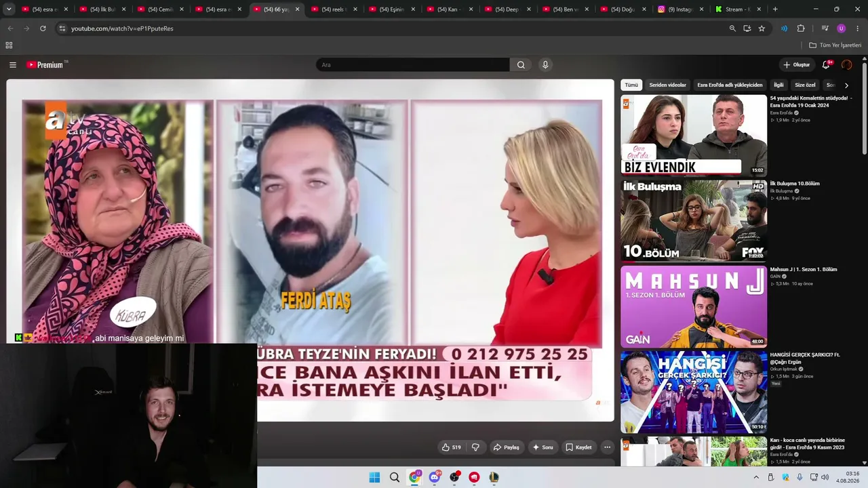Open the YouTube guide hamburger menu
The image size is (868, 488).
[13, 65]
